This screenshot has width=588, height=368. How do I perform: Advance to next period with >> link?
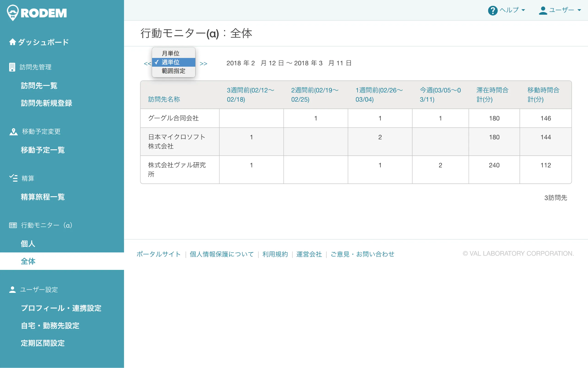[203, 64]
